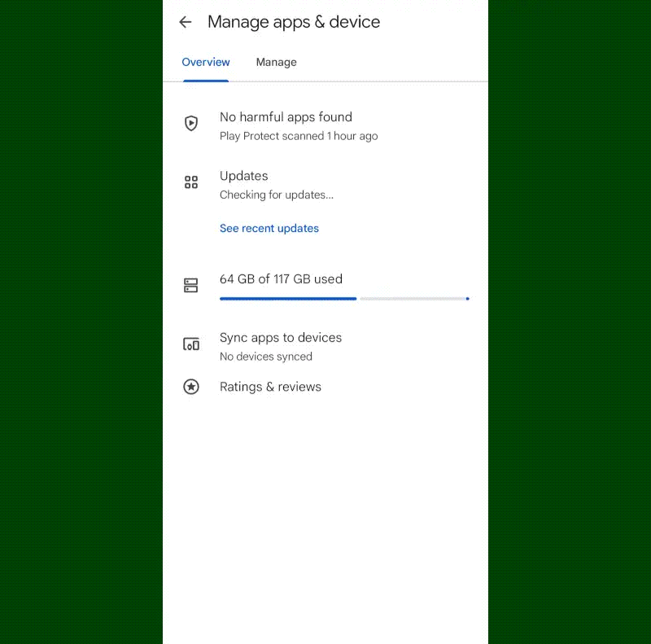This screenshot has height=644, width=651.
Task: Click the storage drive icon
Action: (191, 285)
